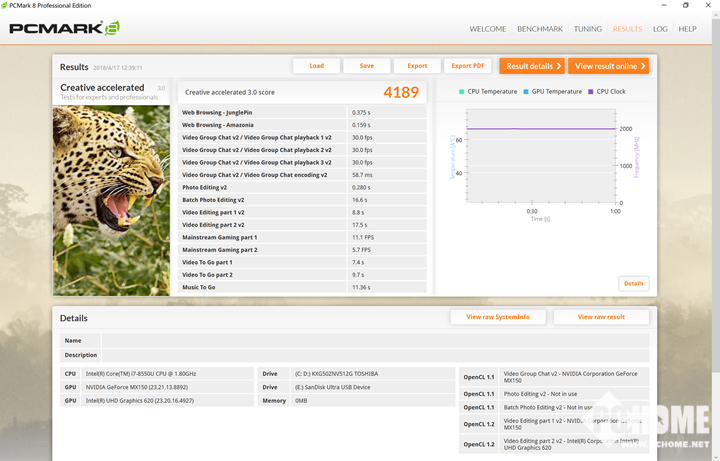Open chart Details button
Viewport: 720px width, 461px height.
point(634,283)
